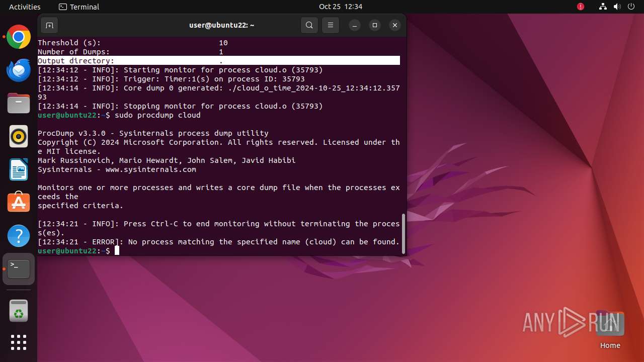Click the terminal title user@ubuntu22: ~
Viewport: 644px width, 362px height.
coord(222,25)
